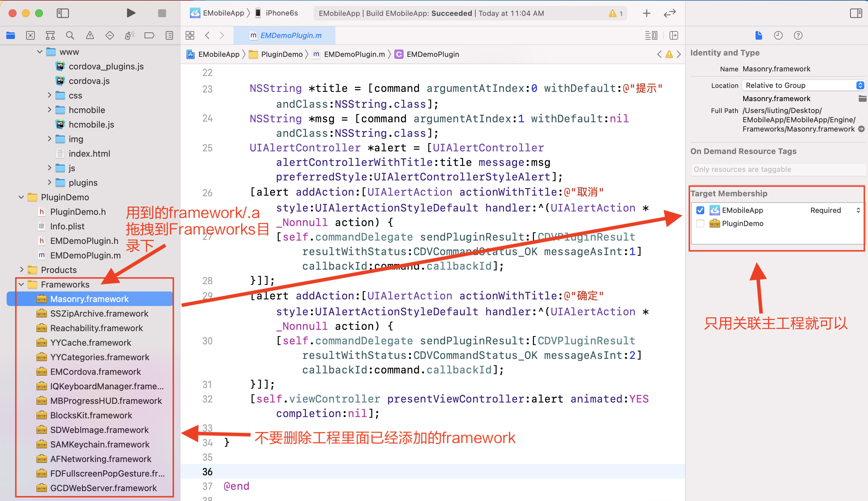Open the Library with the plus button
Viewport: 868px width, 501px height.
tap(647, 13)
